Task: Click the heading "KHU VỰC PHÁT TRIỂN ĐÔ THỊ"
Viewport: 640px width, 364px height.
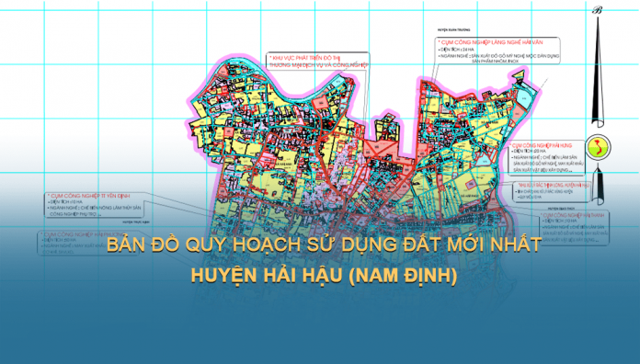Action: pos(304,58)
